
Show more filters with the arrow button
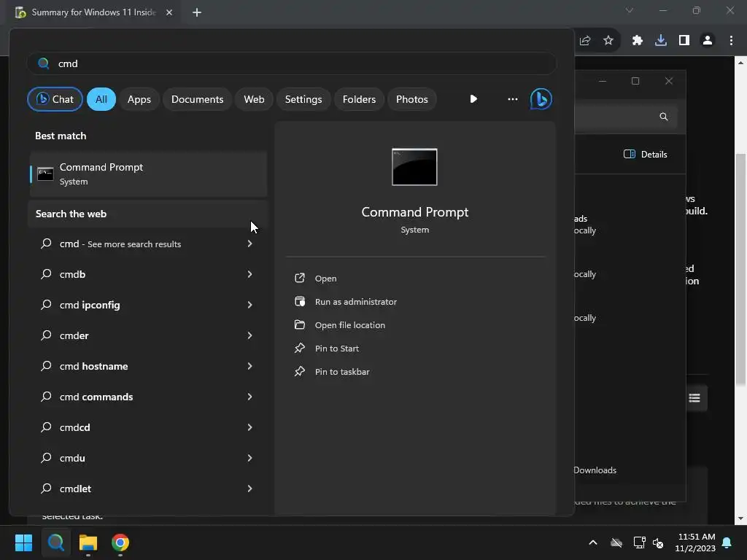[473, 99]
